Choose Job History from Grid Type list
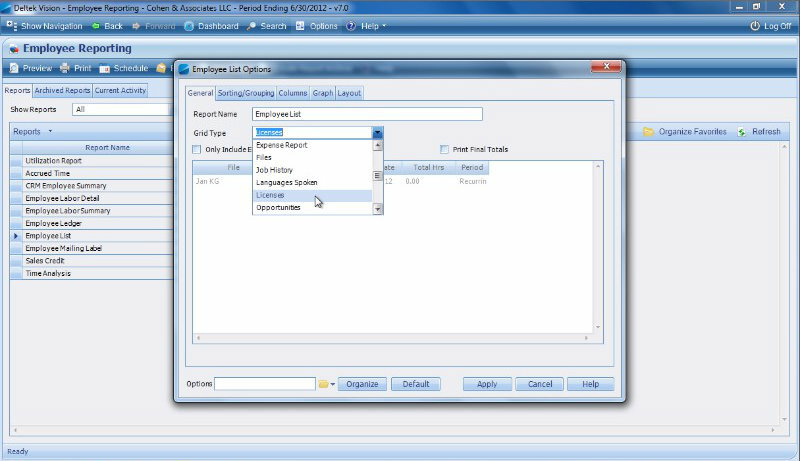Screen dimensions: 800x461 274,170
